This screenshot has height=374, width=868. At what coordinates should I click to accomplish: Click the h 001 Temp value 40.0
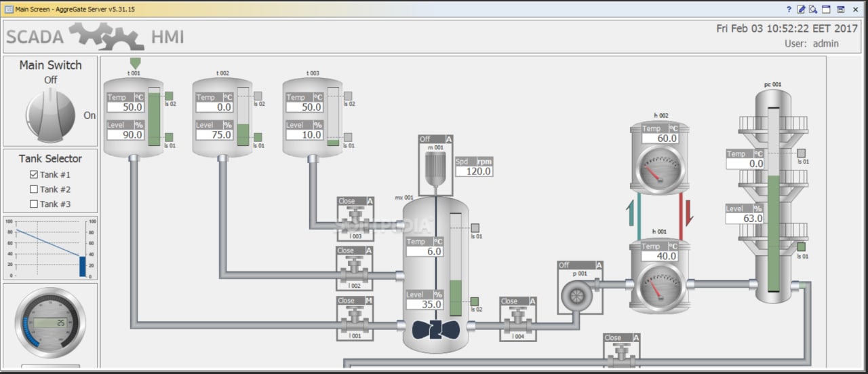(x=660, y=256)
